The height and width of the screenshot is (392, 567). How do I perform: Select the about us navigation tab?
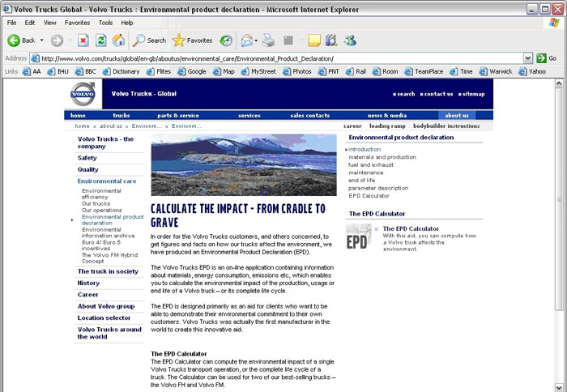[x=457, y=115]
